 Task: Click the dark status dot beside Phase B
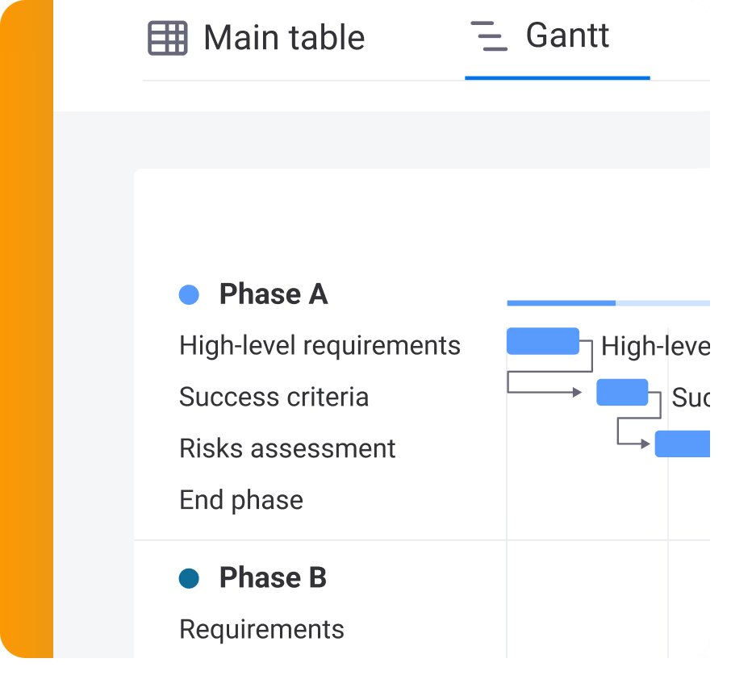point(188,577)
